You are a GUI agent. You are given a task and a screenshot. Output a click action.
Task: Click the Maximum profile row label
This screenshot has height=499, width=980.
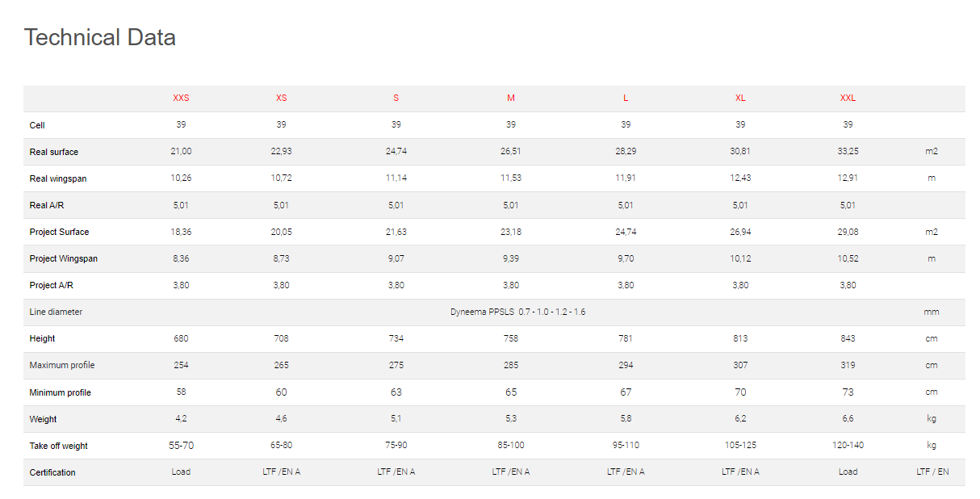tap(62, 365)
